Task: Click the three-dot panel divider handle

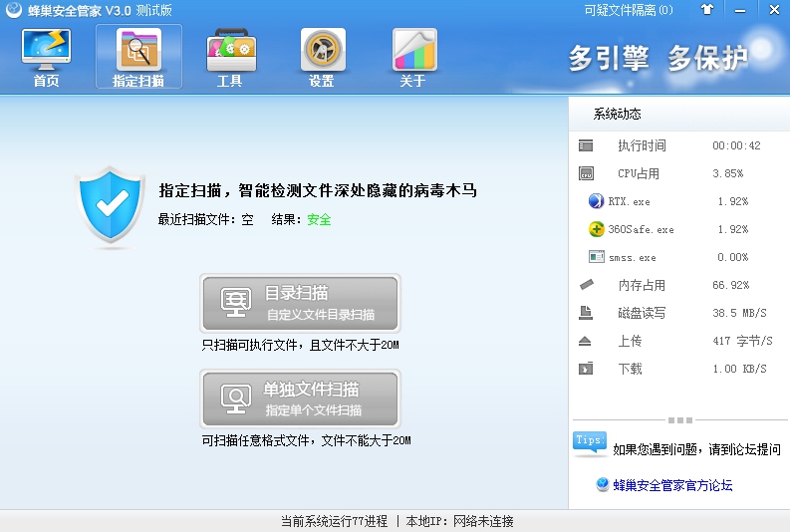Action: tap(680, 420)
